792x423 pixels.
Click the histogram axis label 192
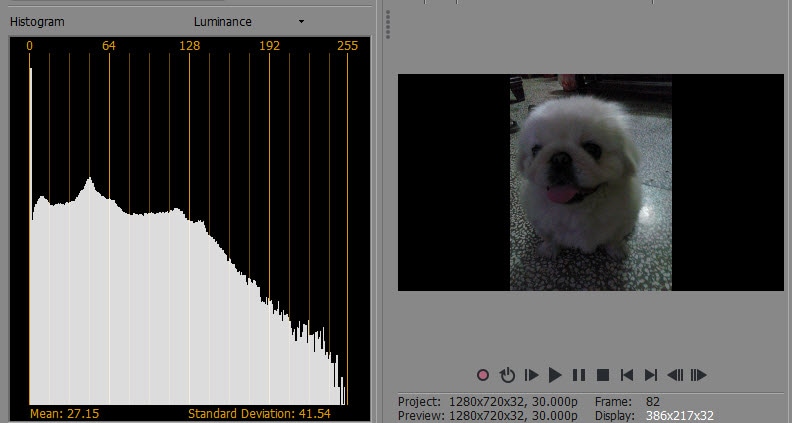(x=269, y=46)
